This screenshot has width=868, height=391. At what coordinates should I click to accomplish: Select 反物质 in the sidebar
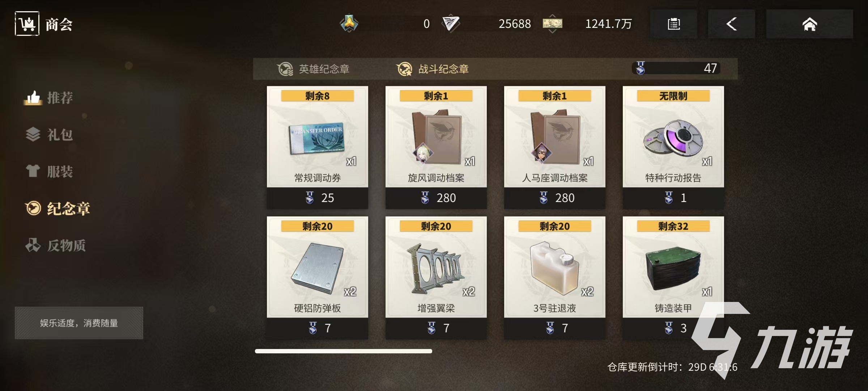[55, 245]
